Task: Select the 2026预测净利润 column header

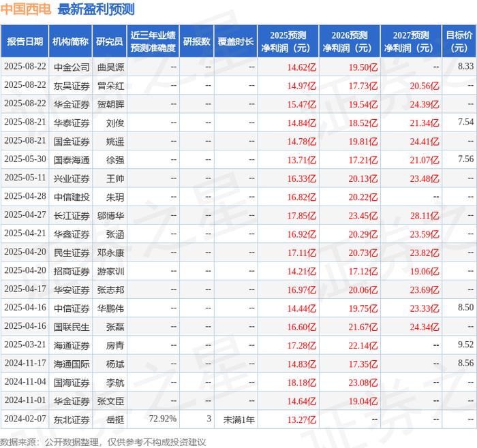Action: pos(350,42)
